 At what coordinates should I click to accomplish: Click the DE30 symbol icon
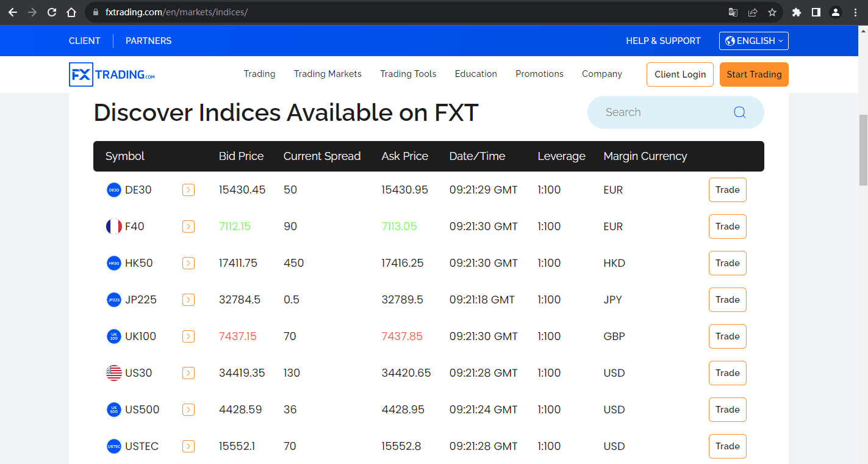point(114,190)
